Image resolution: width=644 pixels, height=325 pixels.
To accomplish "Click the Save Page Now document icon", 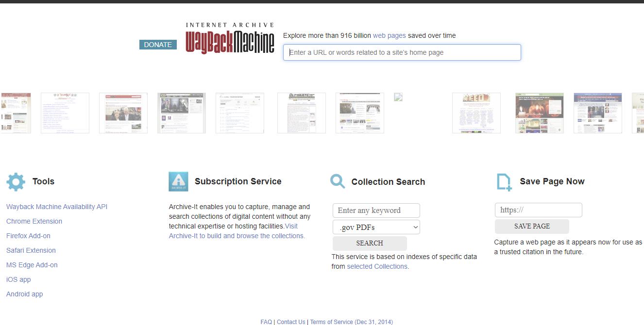I will click(x=504, y=182).
